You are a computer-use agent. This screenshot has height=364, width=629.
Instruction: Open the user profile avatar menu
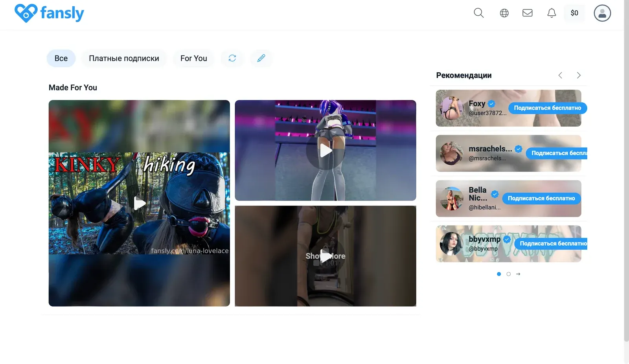pos(602,13)
